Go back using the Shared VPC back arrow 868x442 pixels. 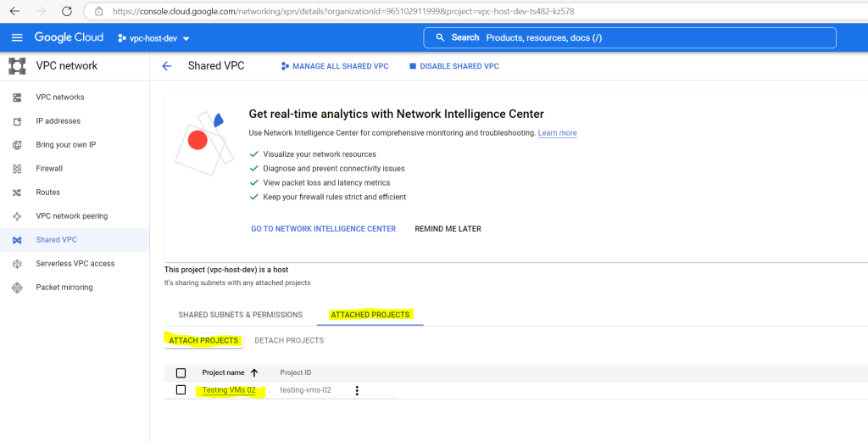[167, 66]
